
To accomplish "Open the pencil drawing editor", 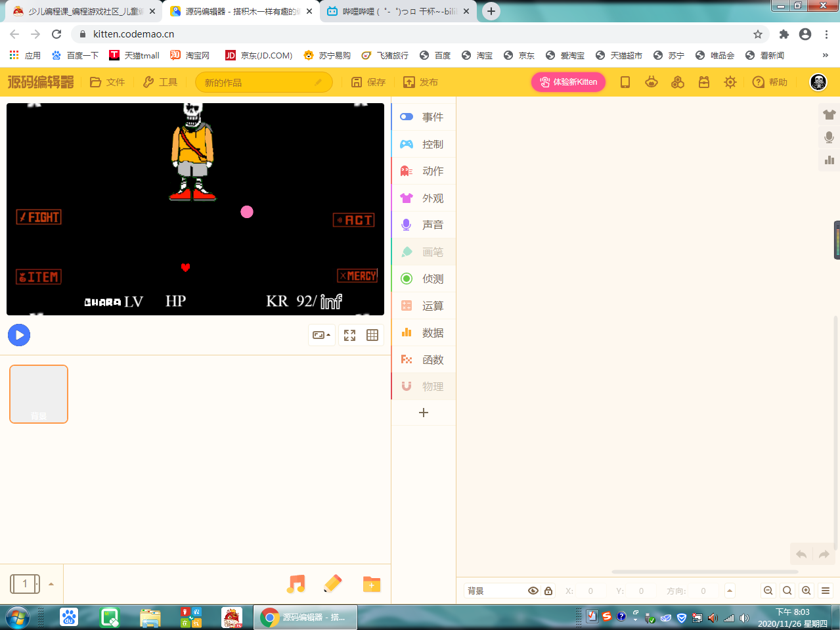I will pyautogui.click(x=333, y=583).
